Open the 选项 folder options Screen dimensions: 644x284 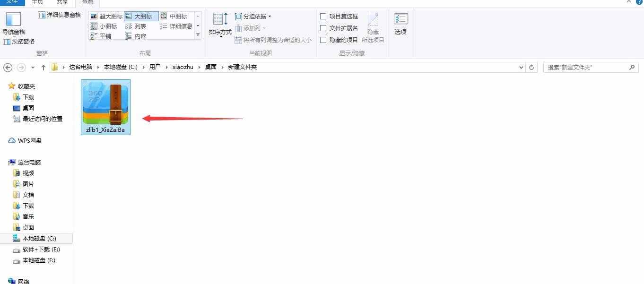tap(400, 22)
